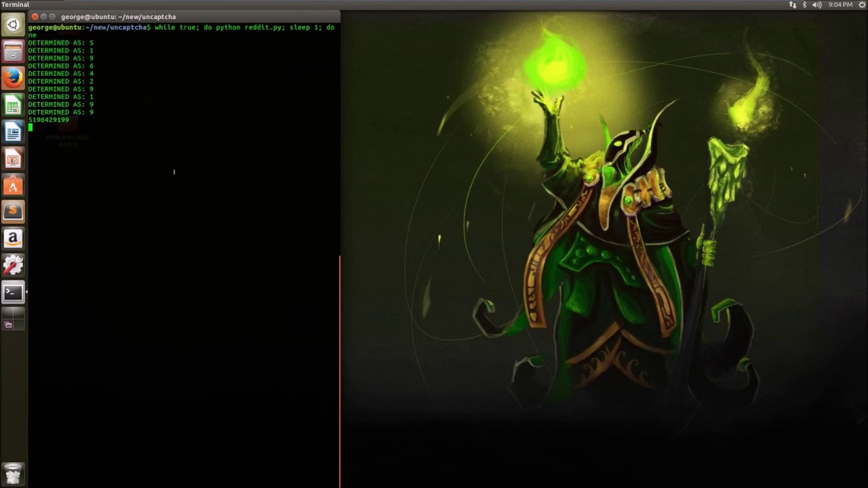The height and width of the screenshot is (488, 868).
Task: Open Ubuntu Software Center
Action: point(13,185)
